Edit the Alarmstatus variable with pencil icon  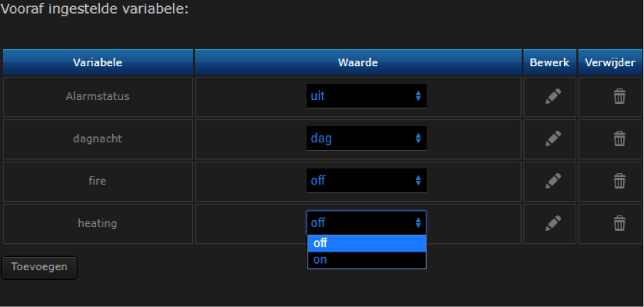(x=553, y=97)
